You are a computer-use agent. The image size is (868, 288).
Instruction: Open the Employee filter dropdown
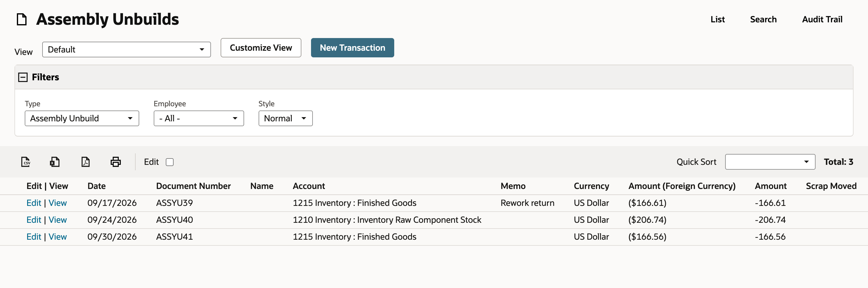199,119
